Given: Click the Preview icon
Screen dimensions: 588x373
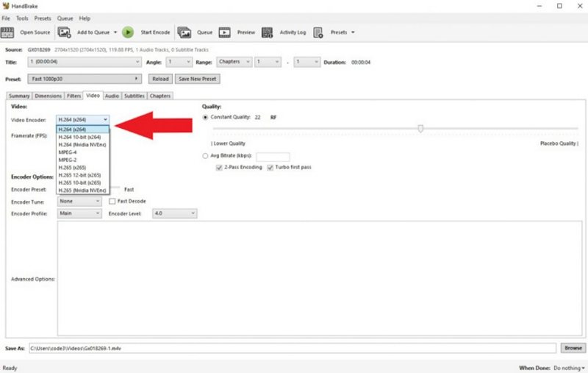Looking at the screenshot, I should (225, 32).
